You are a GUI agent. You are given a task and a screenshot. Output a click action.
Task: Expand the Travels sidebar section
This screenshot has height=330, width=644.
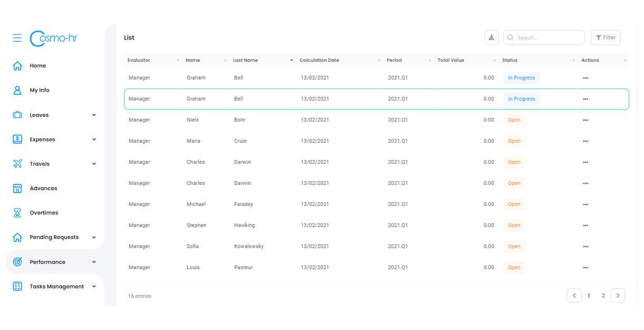(94, 164)
